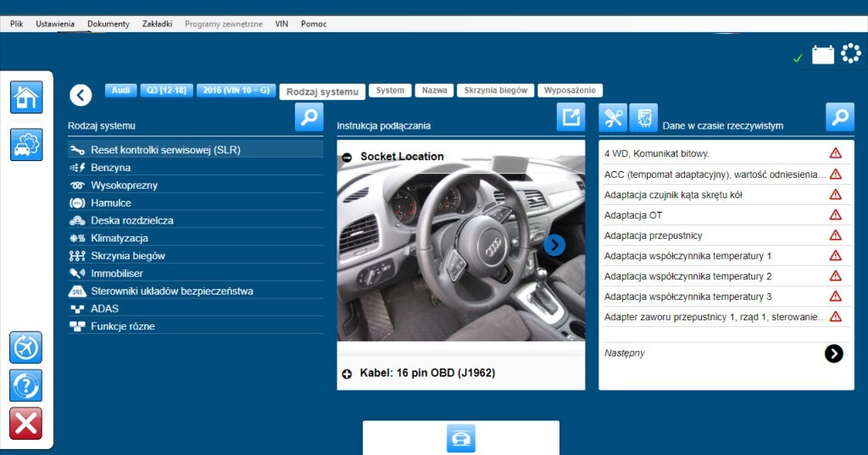Select Immobiliser in the list
The image size is (868, 455).
196,274
